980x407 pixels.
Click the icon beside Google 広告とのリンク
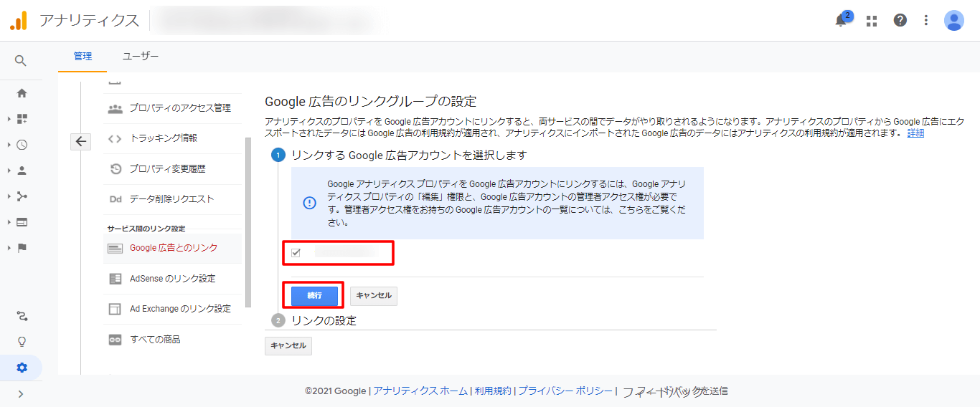(x=115, y=249)
